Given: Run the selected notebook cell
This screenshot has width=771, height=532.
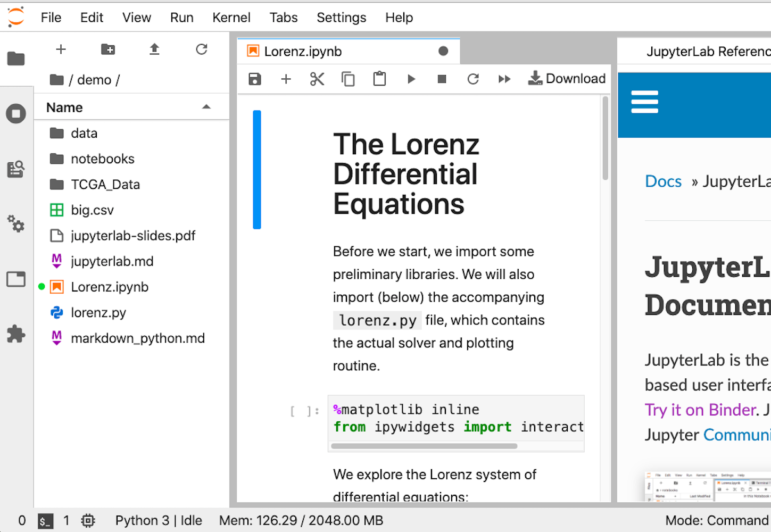Looking at the screenshot, I should pyautogui.click(x=411, y=79).
